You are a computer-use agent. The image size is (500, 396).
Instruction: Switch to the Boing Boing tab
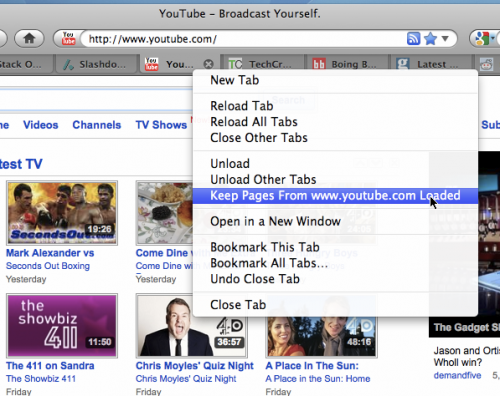click(x=346, y=64)
